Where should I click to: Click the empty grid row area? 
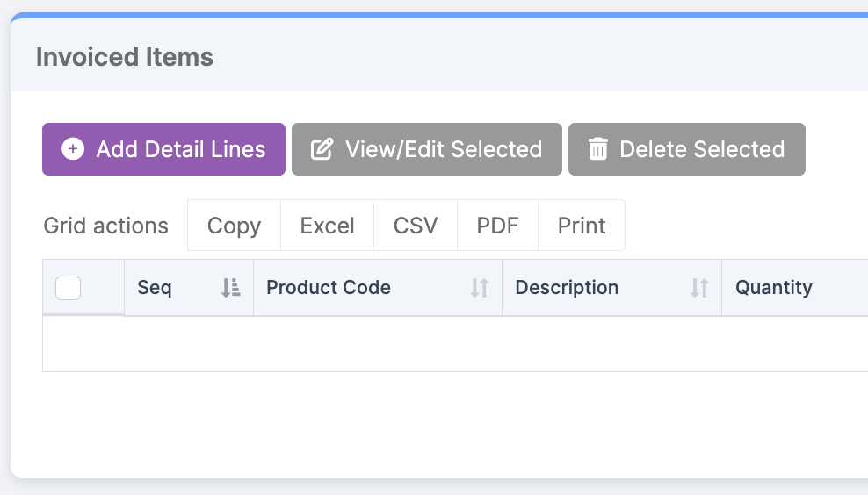tap(455, 344)
